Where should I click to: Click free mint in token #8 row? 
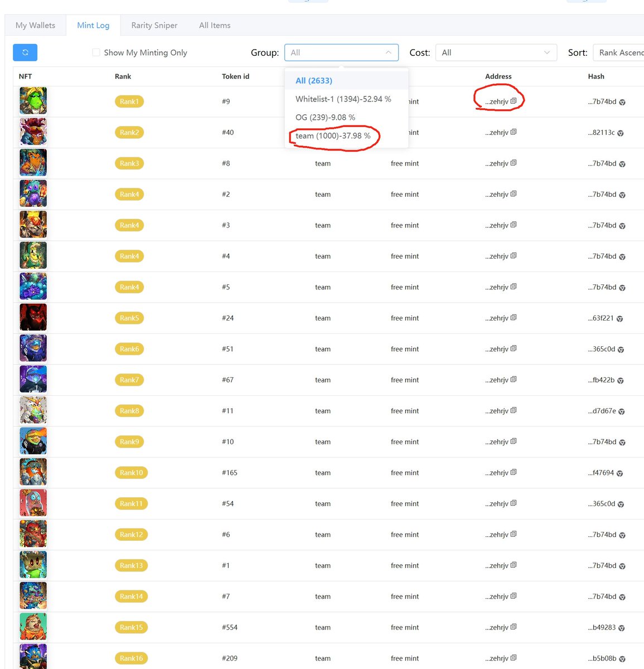point(405,163)
